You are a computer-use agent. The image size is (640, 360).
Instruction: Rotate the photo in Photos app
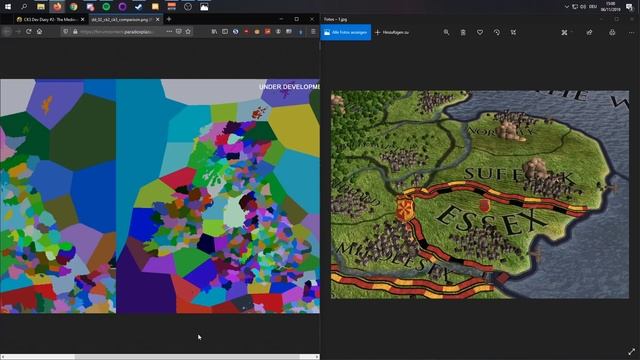(x=497, y=32)
